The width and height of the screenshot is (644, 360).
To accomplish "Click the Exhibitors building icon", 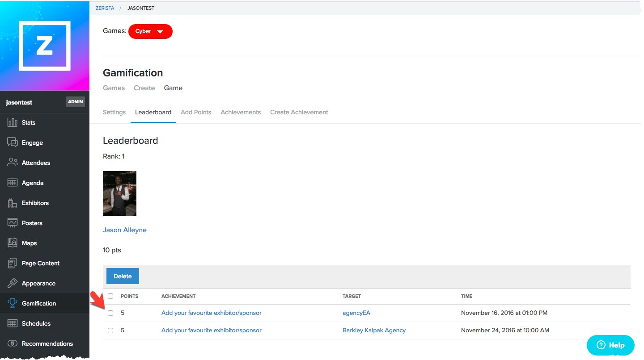I will tap(13, 203).
